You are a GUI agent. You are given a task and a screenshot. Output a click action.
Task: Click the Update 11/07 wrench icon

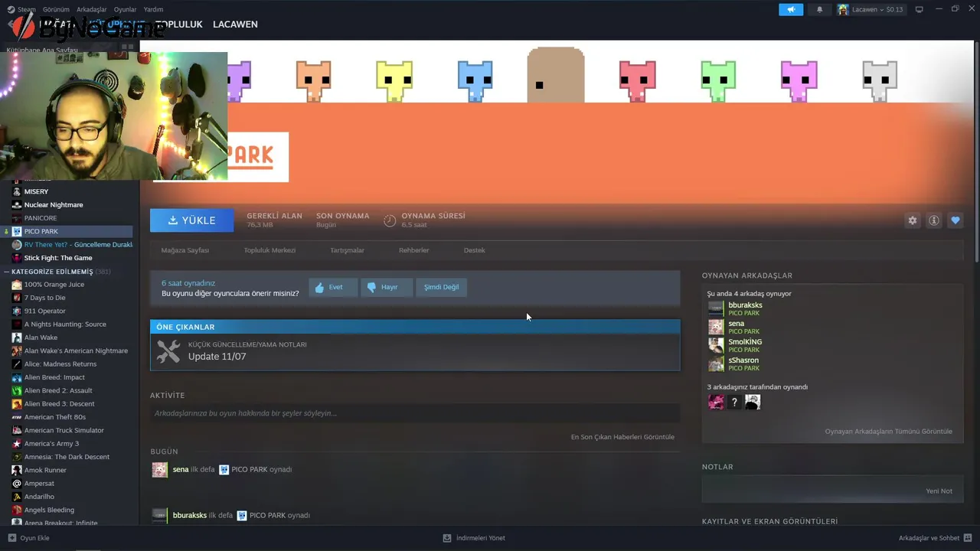point(168,351)
